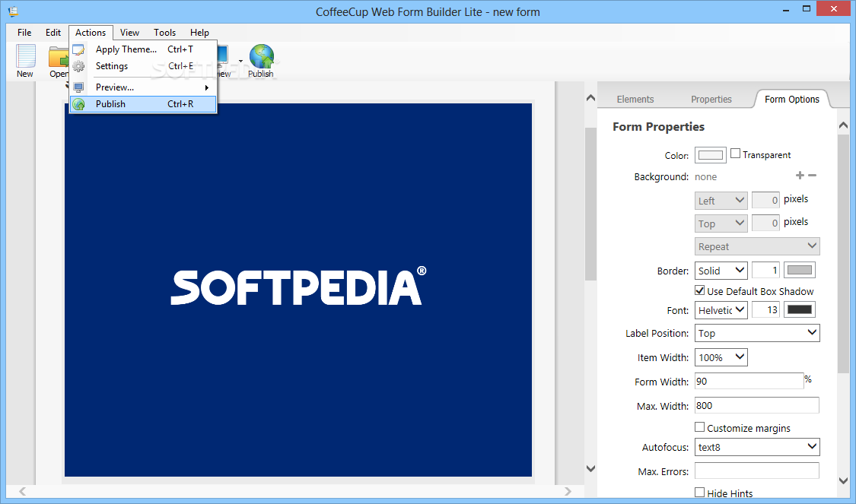The image size is (856, 504).
Task: Select the Form Options tab
Action: [792, 100]
